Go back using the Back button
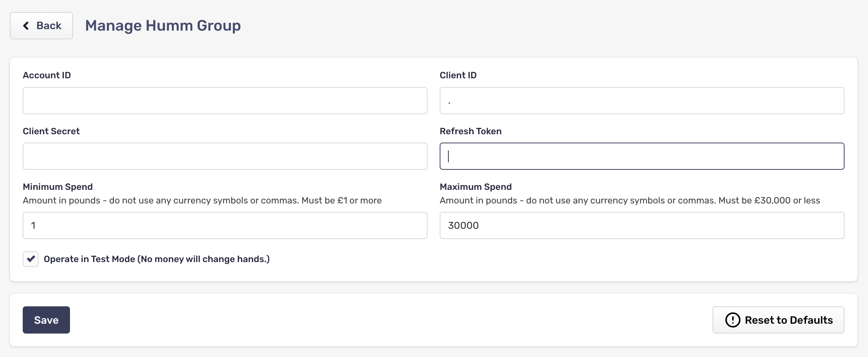This screenshot has height=357, width=868. click(x=42, y=26)
